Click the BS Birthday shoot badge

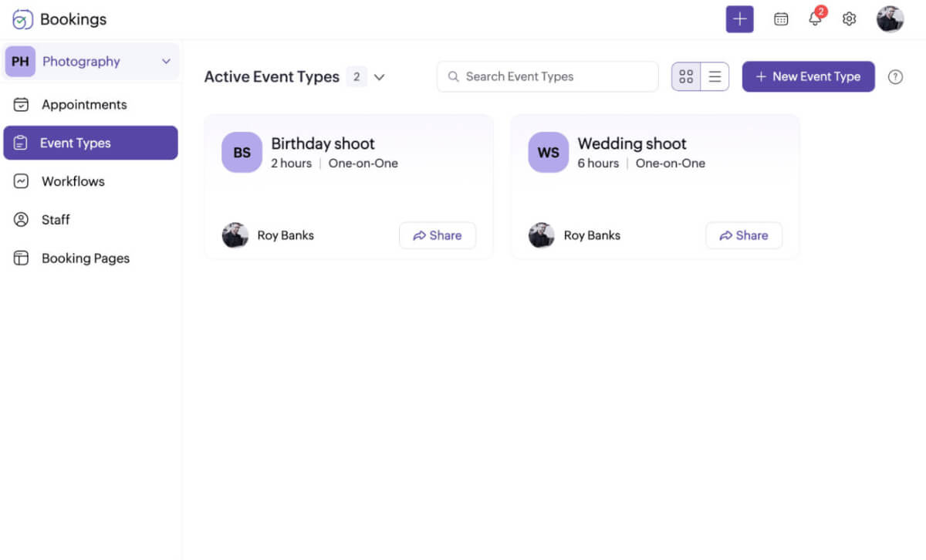[242, 153]
